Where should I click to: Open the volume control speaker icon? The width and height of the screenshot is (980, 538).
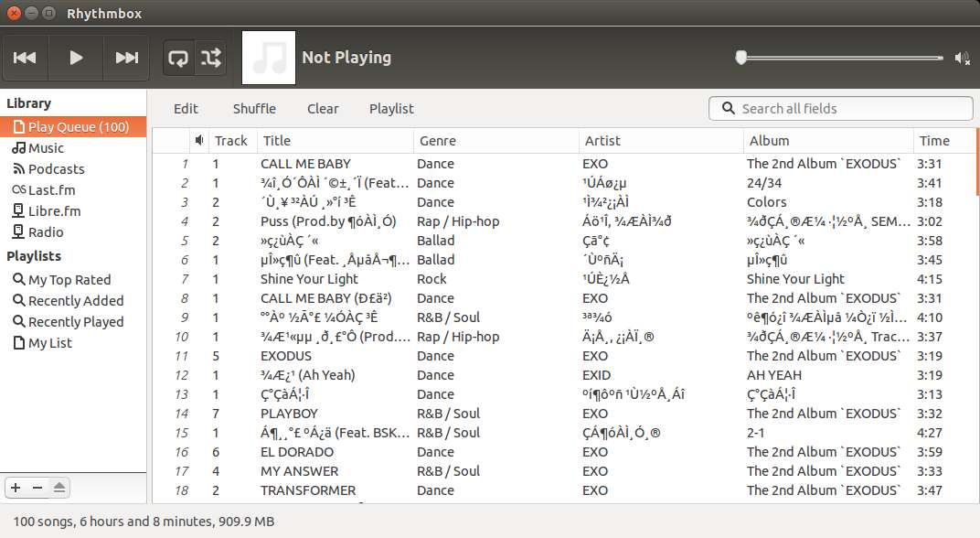click(x=962, y=59)
